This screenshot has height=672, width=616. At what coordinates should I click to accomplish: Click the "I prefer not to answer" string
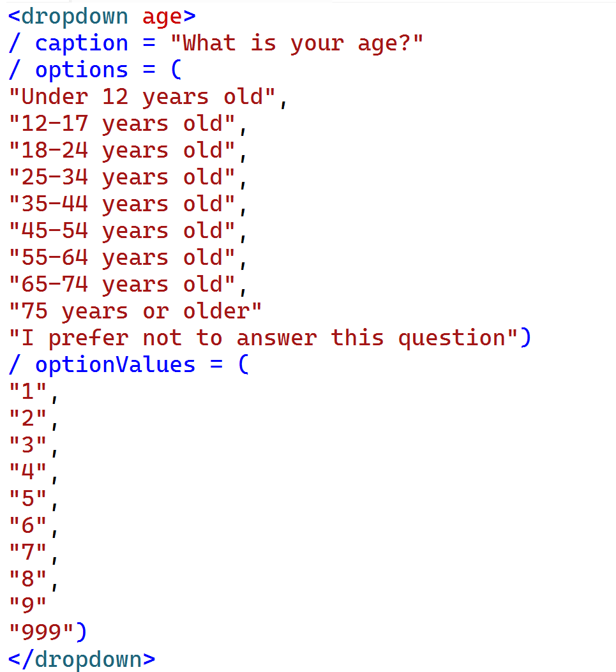pos(264,338)
